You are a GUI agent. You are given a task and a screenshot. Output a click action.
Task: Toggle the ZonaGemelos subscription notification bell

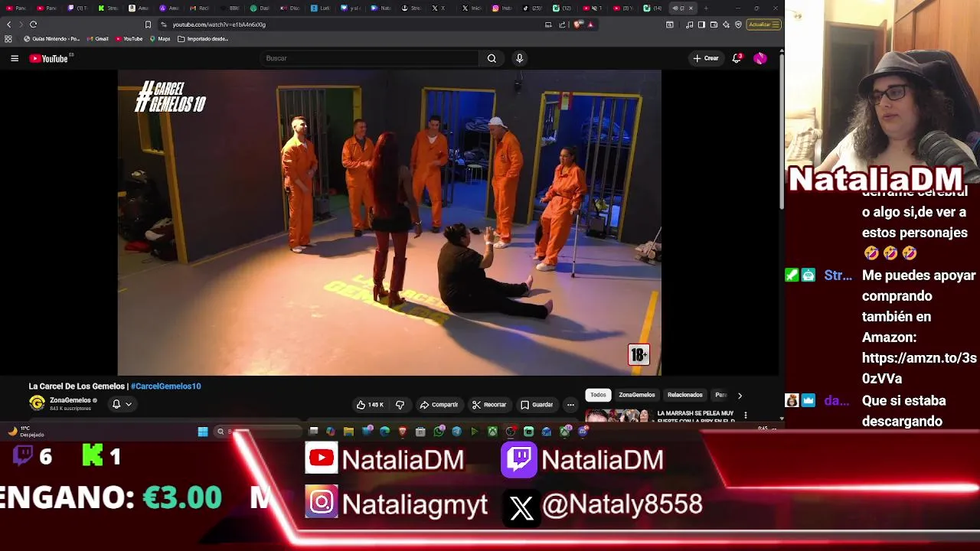click(x=116, y=404)
